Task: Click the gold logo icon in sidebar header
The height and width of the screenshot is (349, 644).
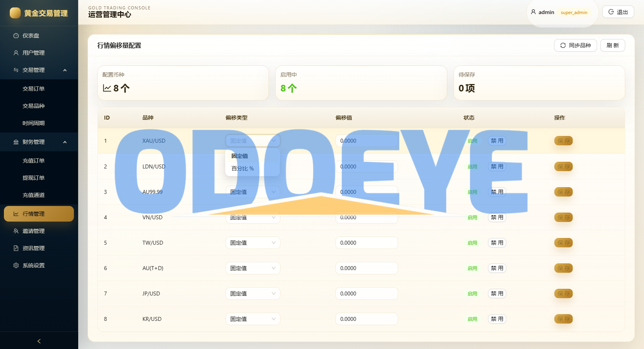Action: [15, 13]
